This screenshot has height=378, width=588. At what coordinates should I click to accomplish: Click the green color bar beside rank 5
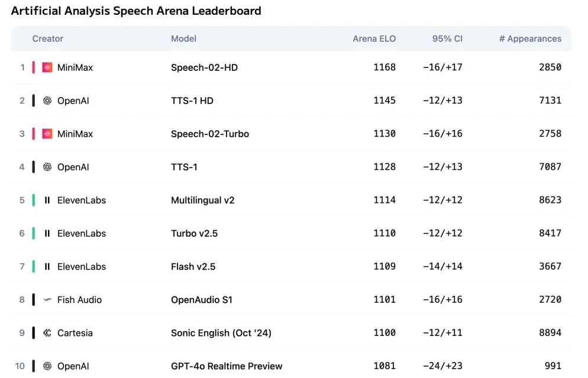[34, 200]
